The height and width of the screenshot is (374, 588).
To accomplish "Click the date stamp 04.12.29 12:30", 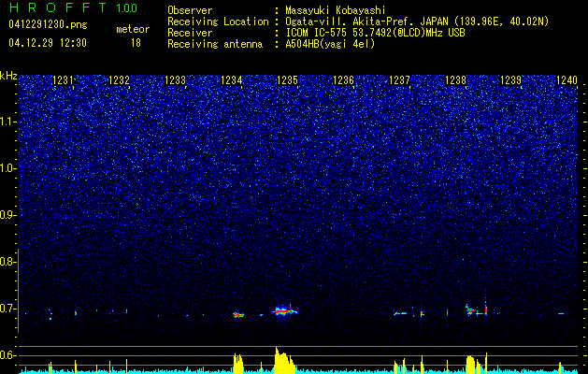I will click(48, 43).
